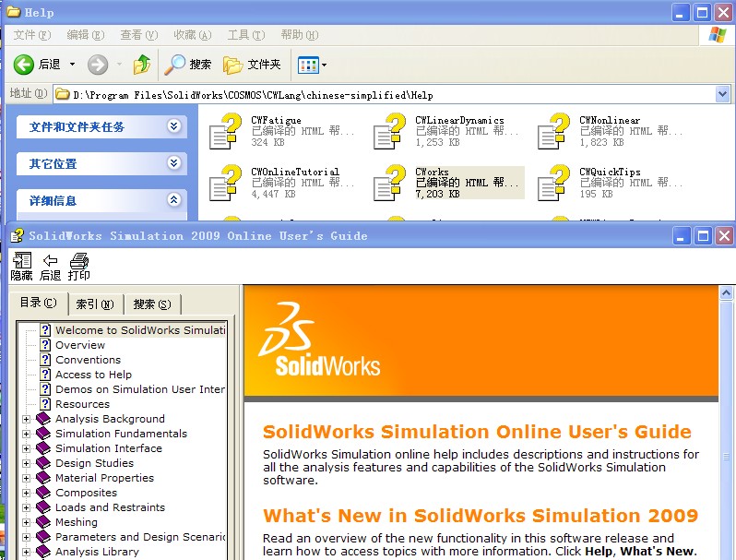Open the 查看(V) menu
736x560 pixels.
[139, 35]
